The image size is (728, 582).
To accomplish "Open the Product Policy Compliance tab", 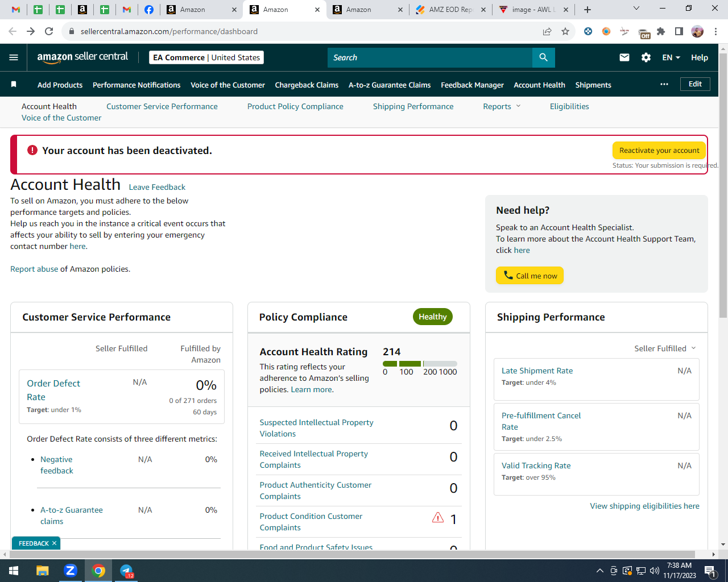I will coord(295,106).
